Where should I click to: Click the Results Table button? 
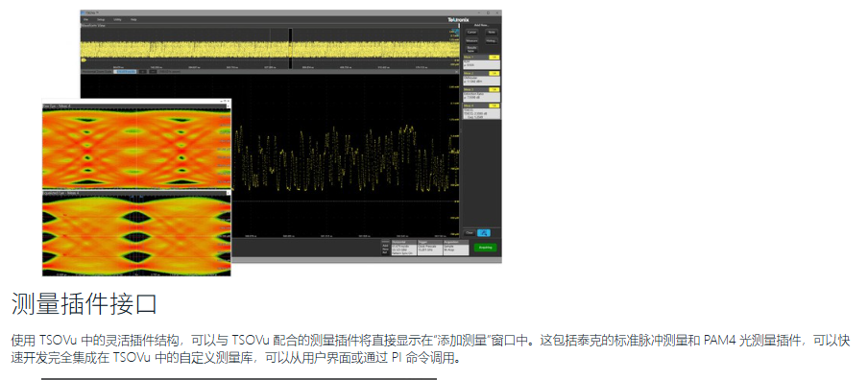click(471, 49)
